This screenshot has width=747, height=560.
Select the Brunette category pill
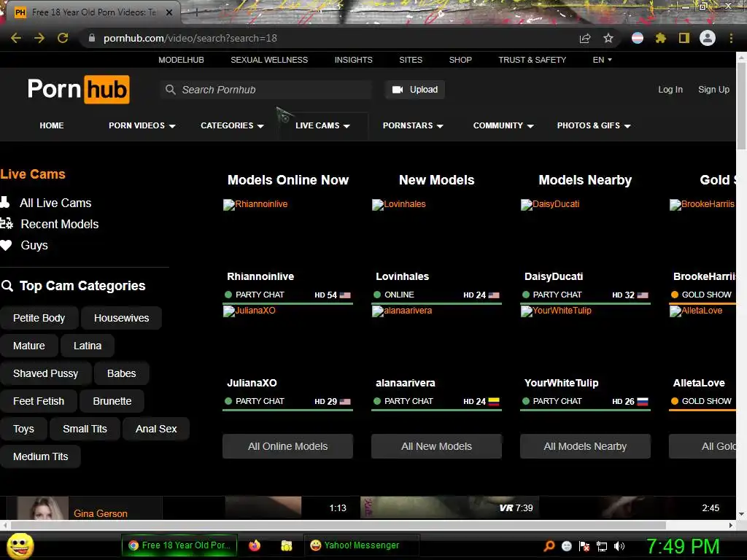pos(112,401)
